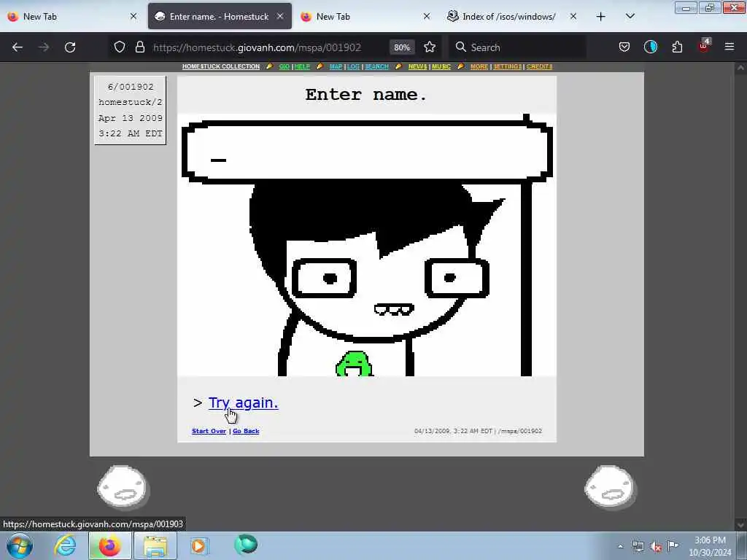Open the Extensions puzzle menu

pos(677,47)
